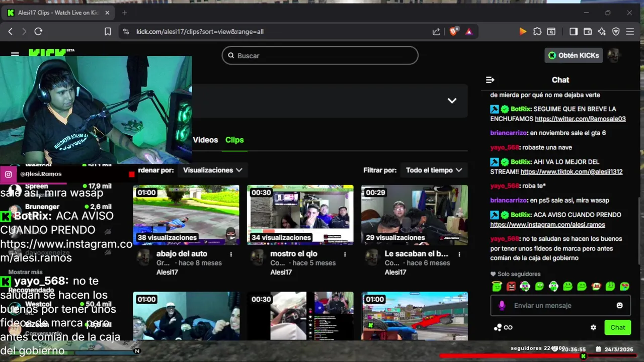Image resolution: width=644 pixels, height=362 pixels.
Task: Close the Alesi17 Clips browser tab
Action: (x=107, y=13)
